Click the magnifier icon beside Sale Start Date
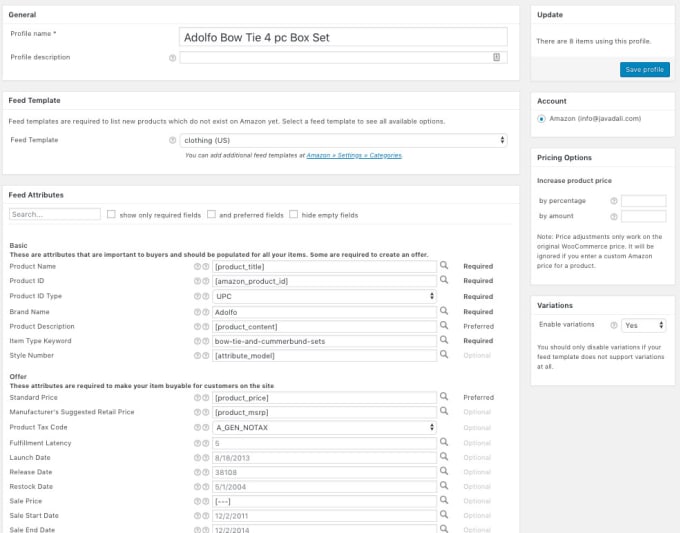 click(x=444, y=514)
